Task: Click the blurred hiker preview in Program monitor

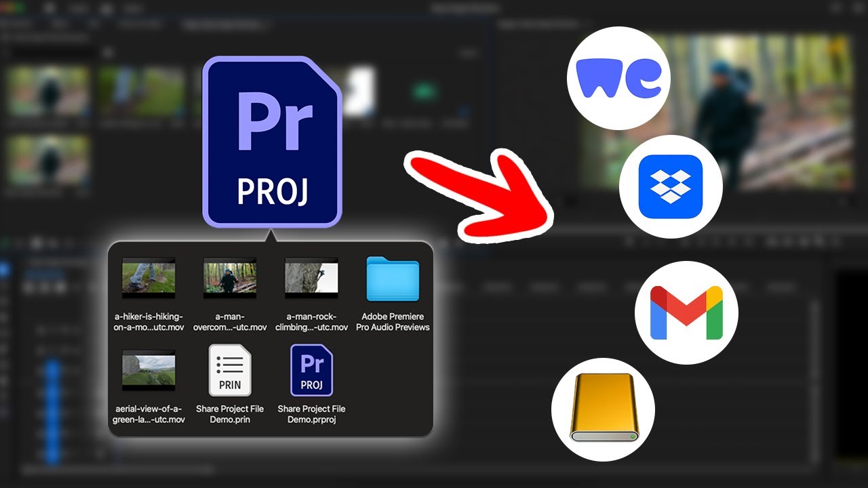Action: point(717,113)
